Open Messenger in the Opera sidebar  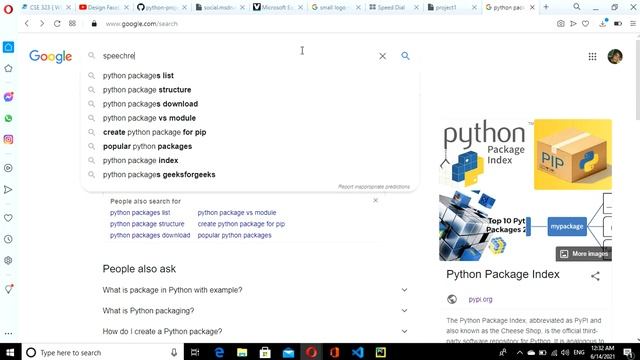[8, 97]
